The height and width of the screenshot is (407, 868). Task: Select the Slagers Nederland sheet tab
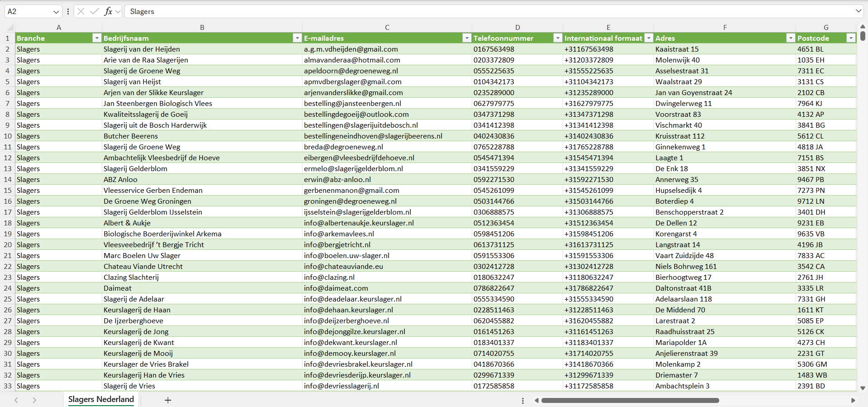[101, 399]
